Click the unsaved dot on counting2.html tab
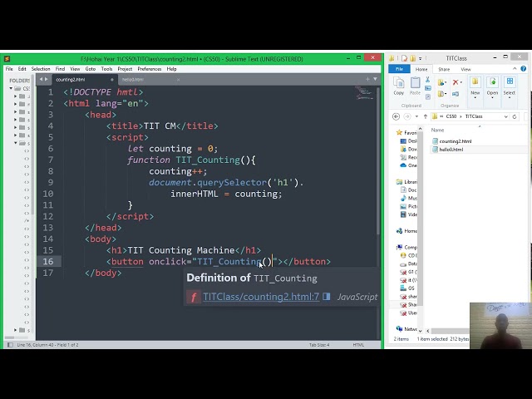This screenshot has width=532, height=399. 111,80
